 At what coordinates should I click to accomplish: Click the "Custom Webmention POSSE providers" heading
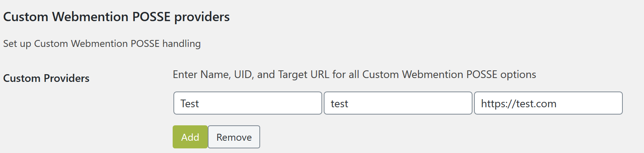tap(116, 17)
